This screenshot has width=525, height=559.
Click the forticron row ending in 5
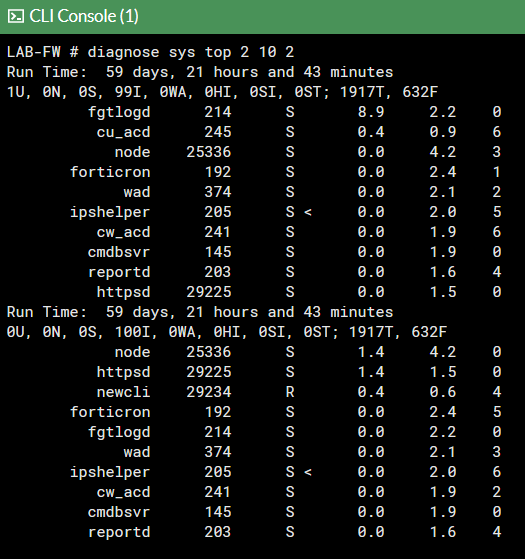[x=285, y=412]
